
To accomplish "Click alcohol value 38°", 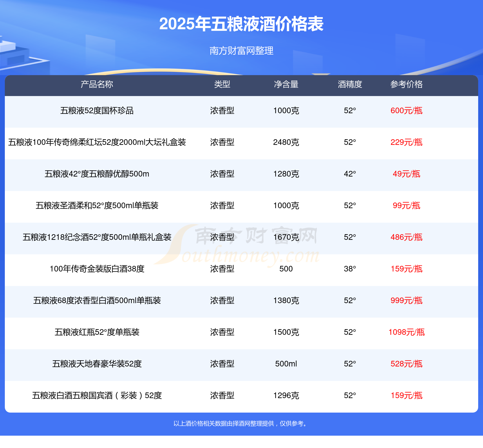I will [x=350, y=269].
